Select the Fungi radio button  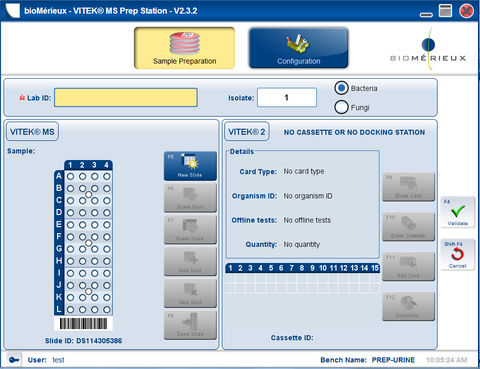tap(341, 107)
